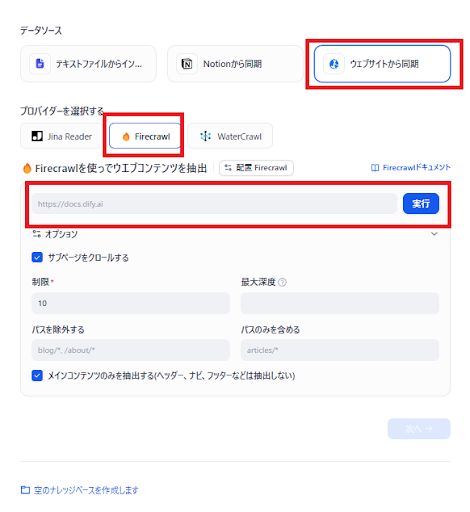
Task: Click the website globe icon
Action: (x=334, y=64)
